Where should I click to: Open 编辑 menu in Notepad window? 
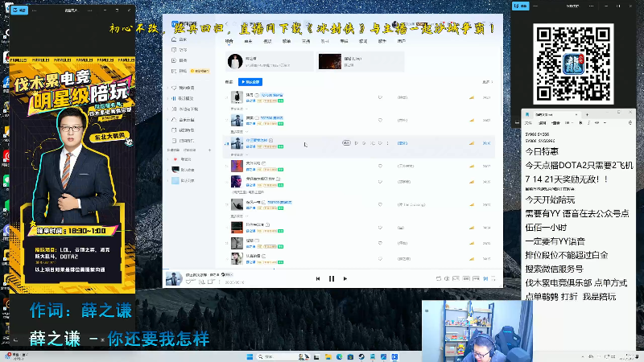click(542, 123)
